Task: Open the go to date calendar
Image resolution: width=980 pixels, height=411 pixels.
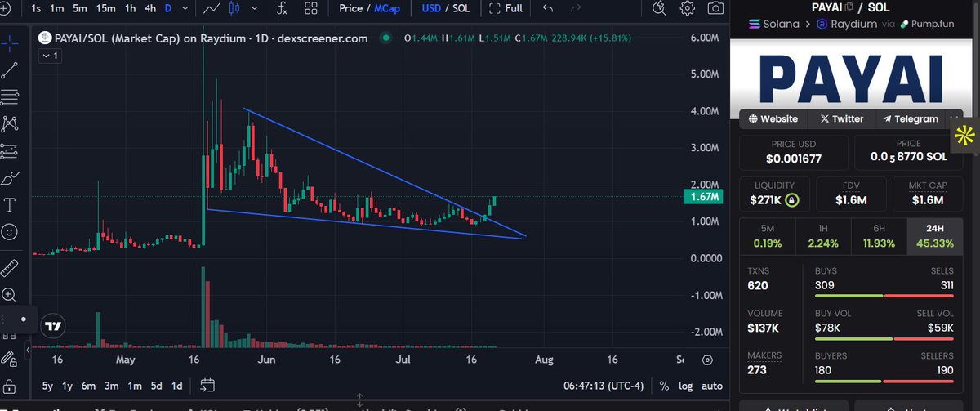Action: coord(207,385)
